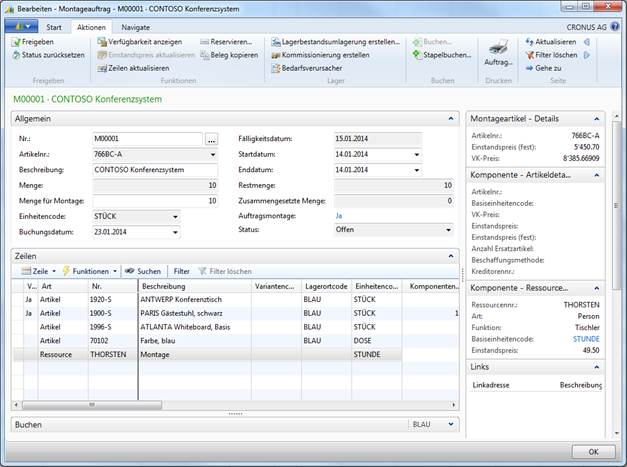627x467 pixels.
Task: Click Stapelbuchen icon
Action: [x=417, y=55]
